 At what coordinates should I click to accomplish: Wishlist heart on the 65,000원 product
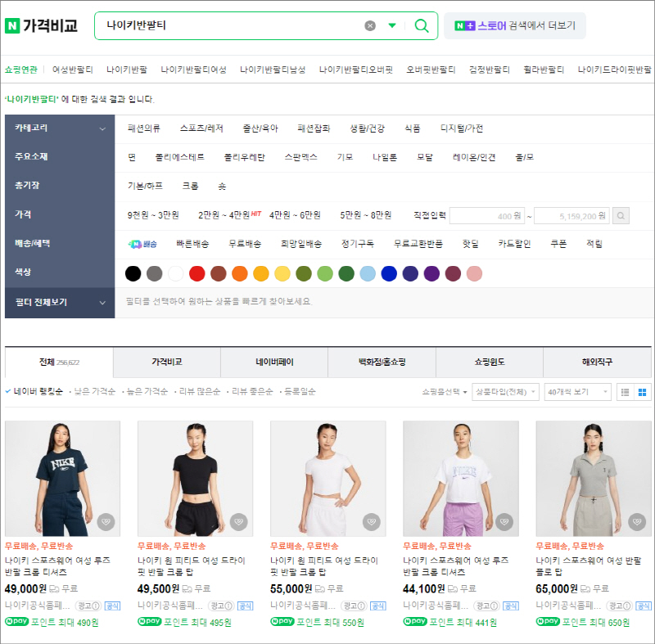637,522
